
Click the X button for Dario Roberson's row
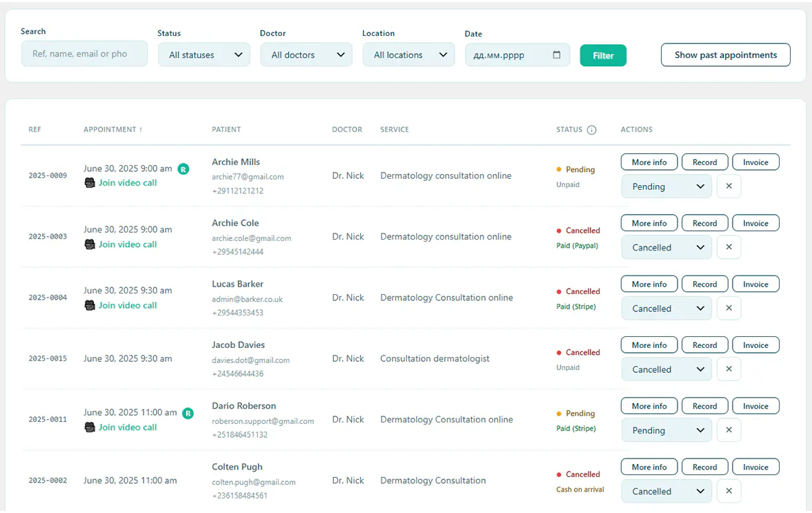pos(729,430)
